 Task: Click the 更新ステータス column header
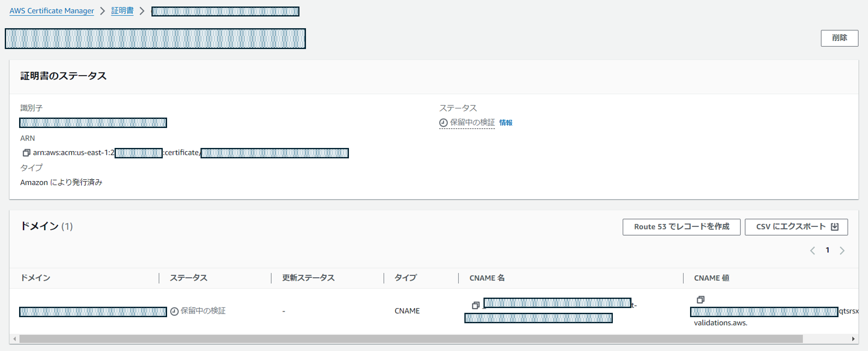pyautogui.click(x=308, y=278)
